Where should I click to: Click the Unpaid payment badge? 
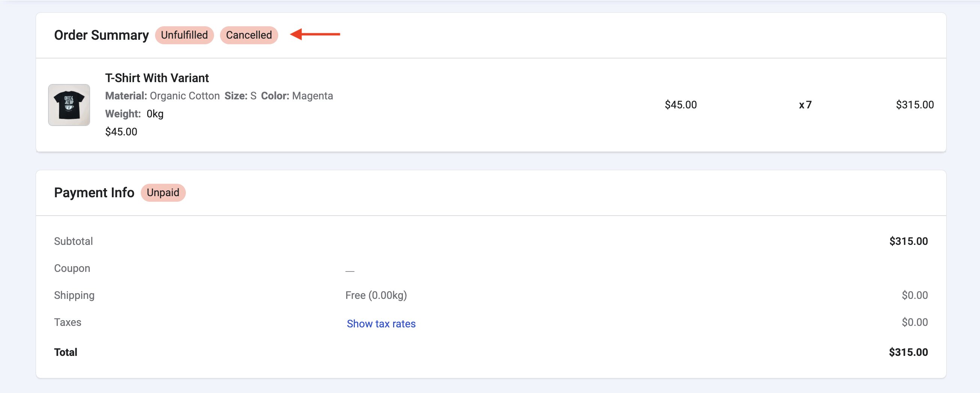click(163, 193)
